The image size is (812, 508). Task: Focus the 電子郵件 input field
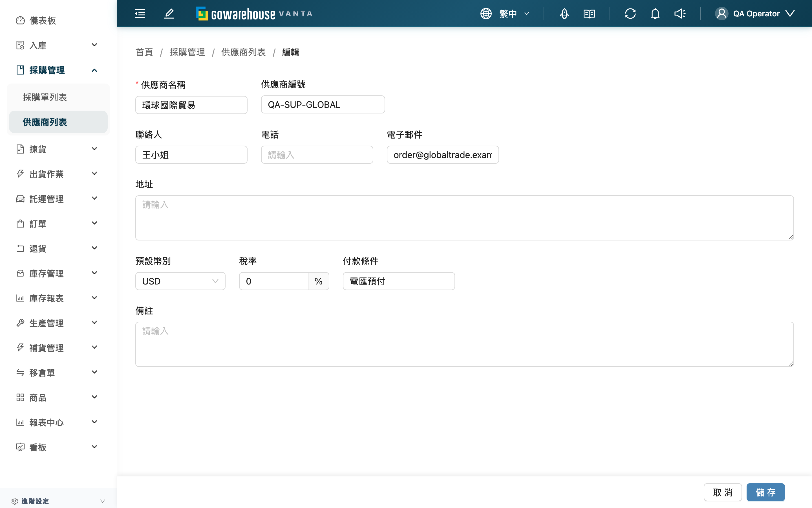443,155
